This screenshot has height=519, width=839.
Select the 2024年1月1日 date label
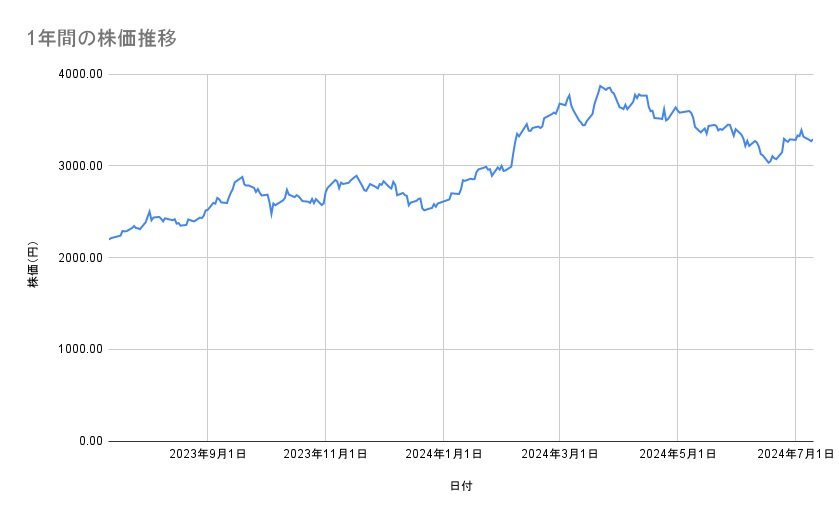443,454
